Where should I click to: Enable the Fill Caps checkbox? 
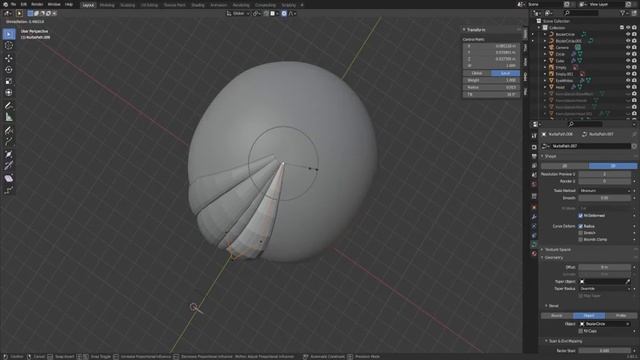tap(580, 331)
